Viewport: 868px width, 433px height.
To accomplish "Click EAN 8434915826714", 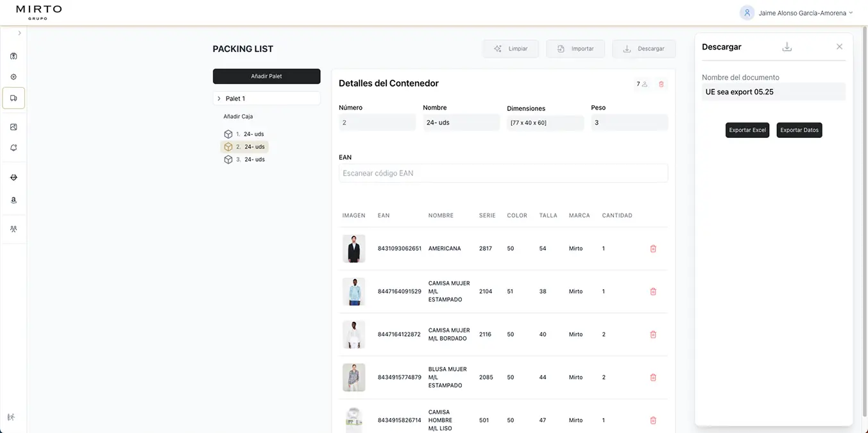I will click(x=400, y=420).
